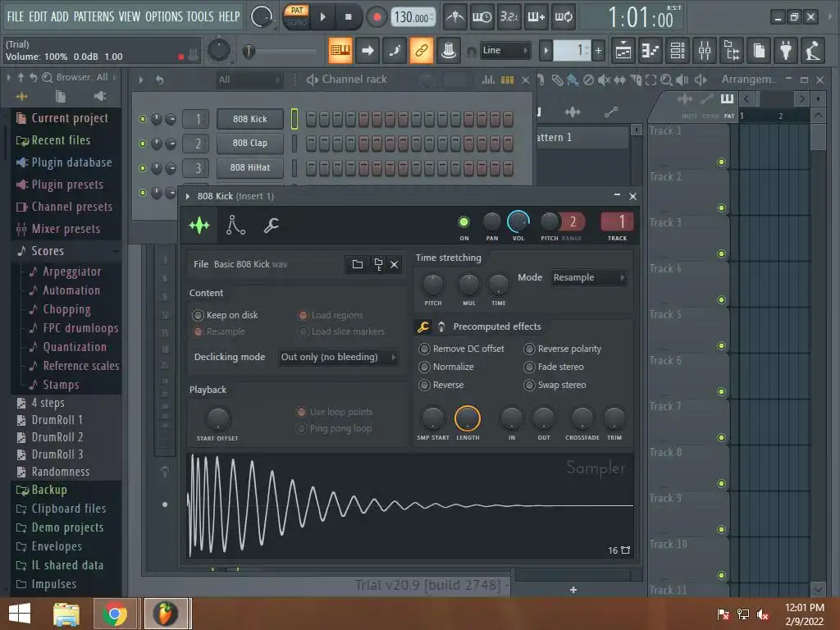The height and width of the screenshot is (630, 840).
Task: Select the 808 HiHat channel button
Action: pos(249,167)
